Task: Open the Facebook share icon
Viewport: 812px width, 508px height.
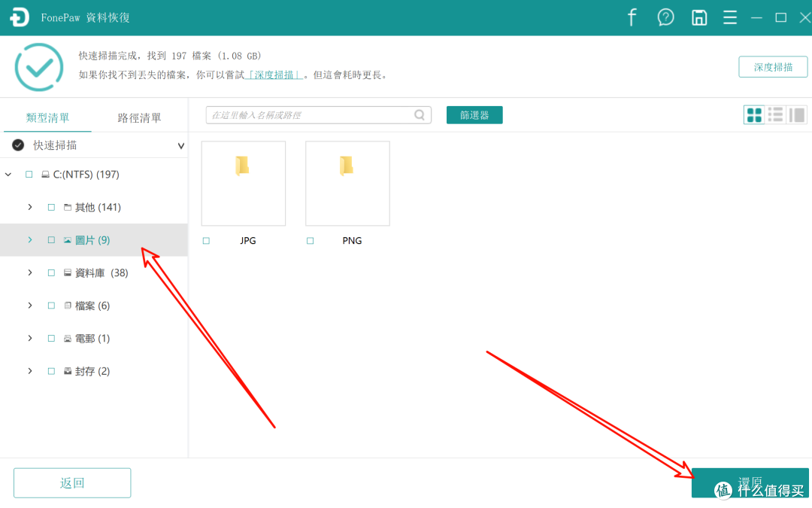Action: point(632,17)
